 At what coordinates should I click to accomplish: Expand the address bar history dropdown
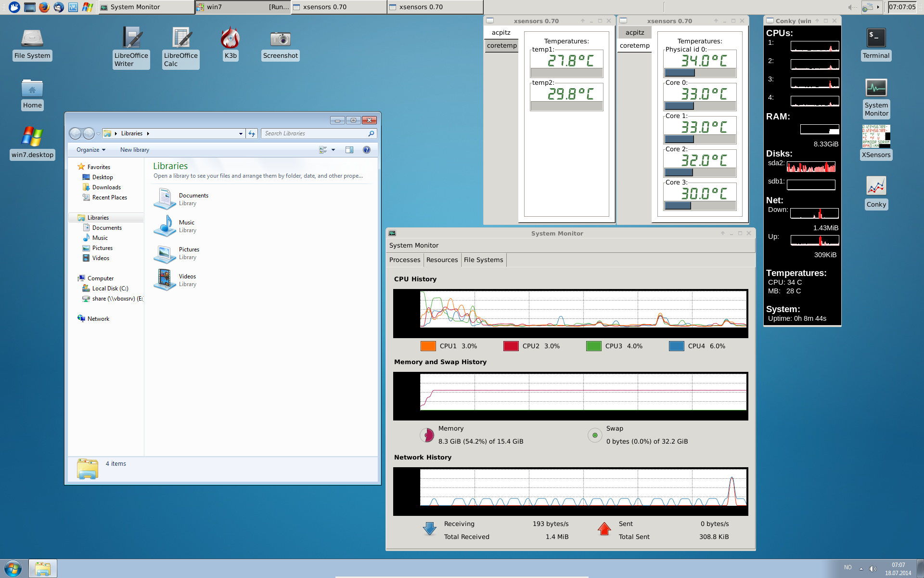coord(241,133)
